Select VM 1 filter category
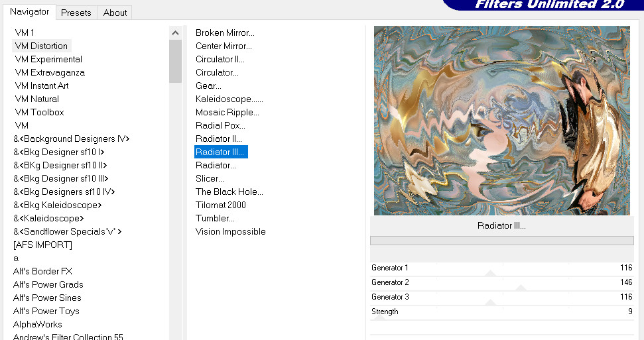The height and width of the screenshot is (340, 644). coord(25,32)
